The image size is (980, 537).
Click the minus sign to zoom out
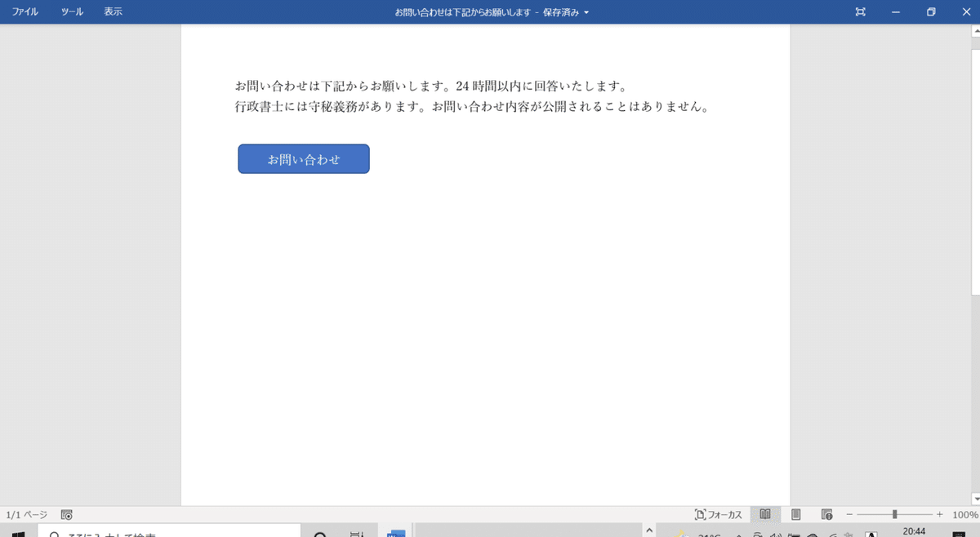(x=851, y=514)
